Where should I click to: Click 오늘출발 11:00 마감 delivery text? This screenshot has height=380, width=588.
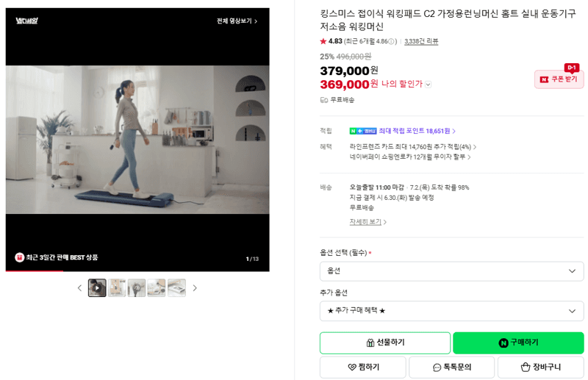[376, 187]
